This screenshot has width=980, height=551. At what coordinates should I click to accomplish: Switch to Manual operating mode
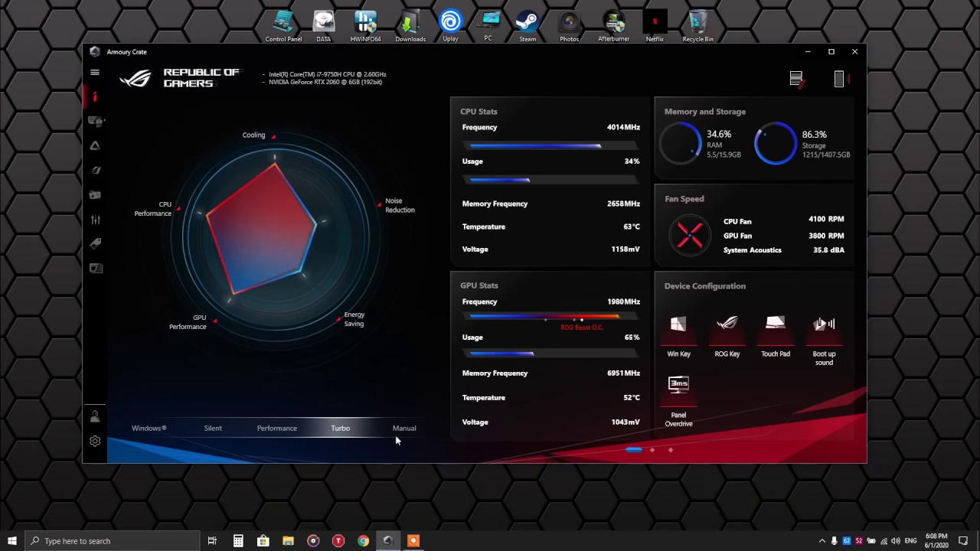[404, 429]
